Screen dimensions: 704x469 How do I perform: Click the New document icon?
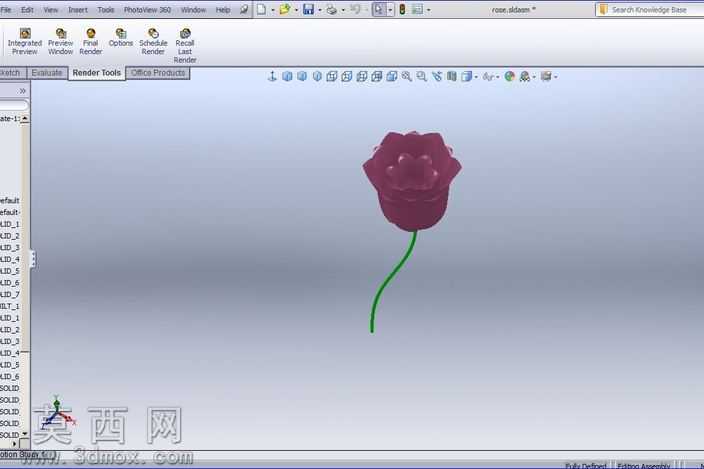click(x=261, y=9)
